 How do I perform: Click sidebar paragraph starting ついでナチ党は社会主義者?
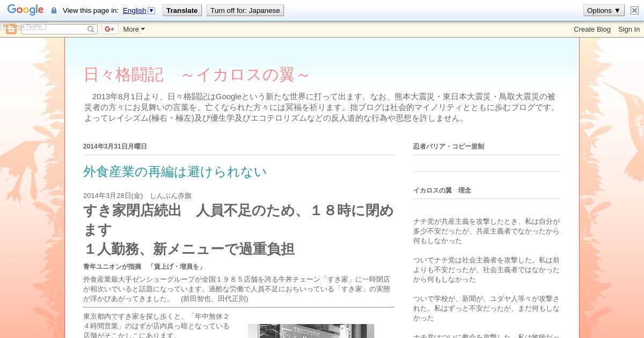[x=487, y=269]
